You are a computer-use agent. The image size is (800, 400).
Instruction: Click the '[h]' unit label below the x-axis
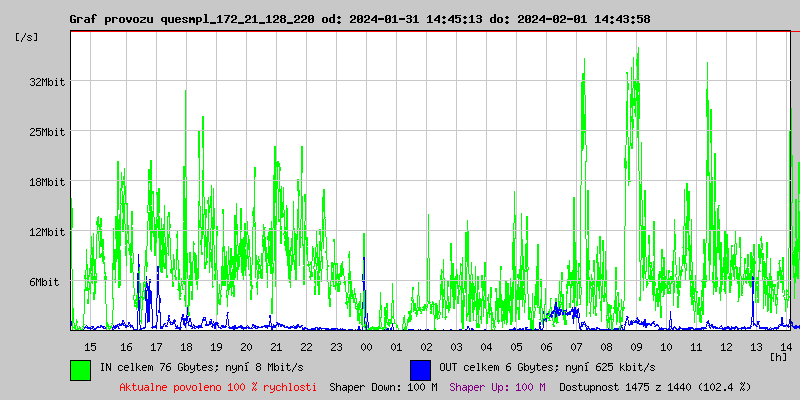(x=779, y=356)
